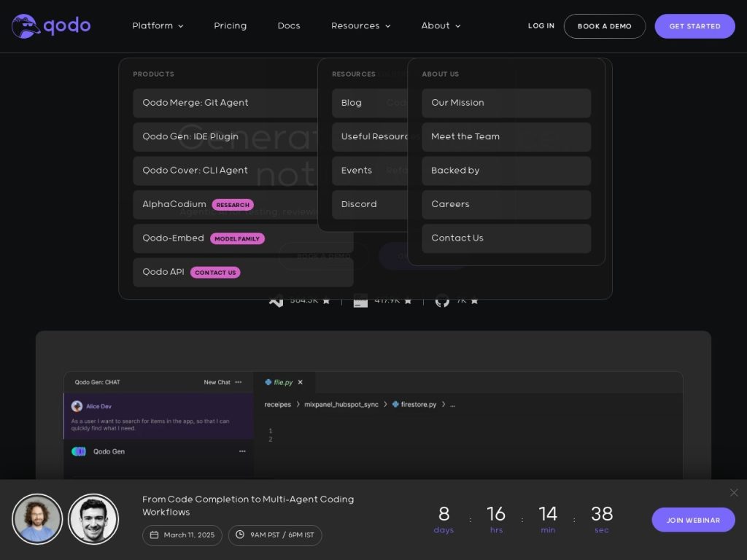Click the March 11, 2025 date pill
Screen dimensions: 747x560
[x=182, y=535]
